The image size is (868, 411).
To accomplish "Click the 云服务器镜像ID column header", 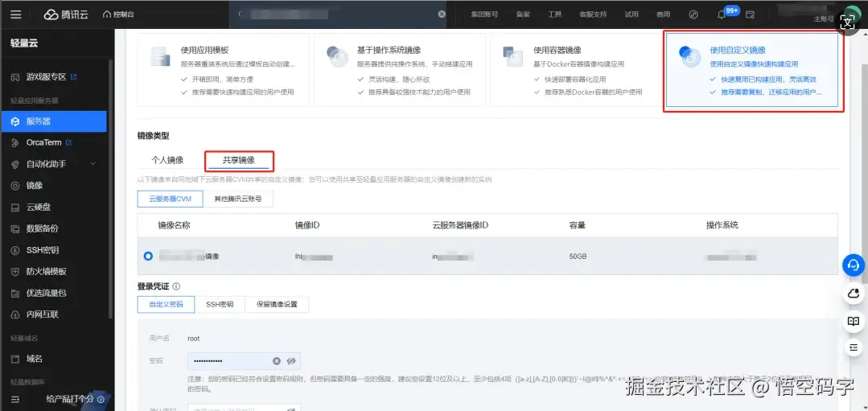I will 460,225.
